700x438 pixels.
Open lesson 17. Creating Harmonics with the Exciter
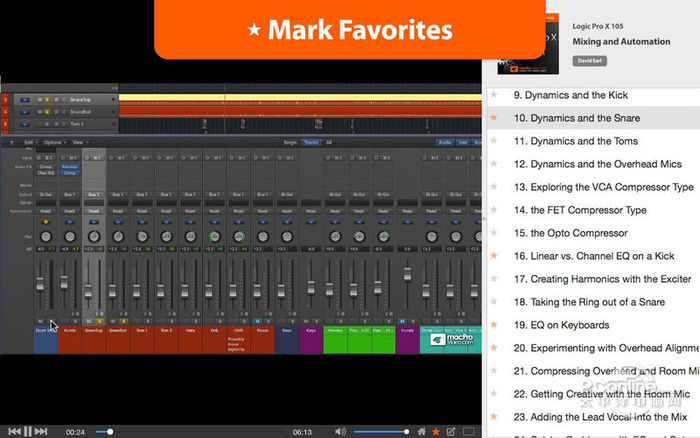click(602, 279)
